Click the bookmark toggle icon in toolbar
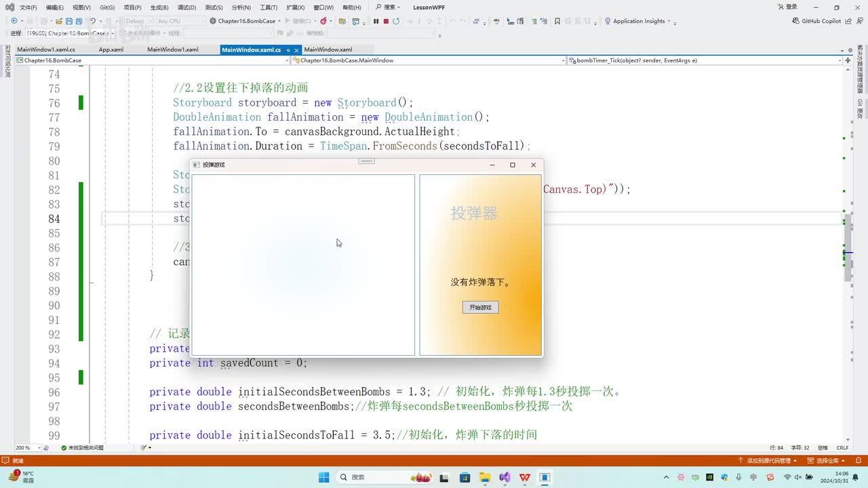The height and width of the screenshot is (488, 868). pos(557,21)
